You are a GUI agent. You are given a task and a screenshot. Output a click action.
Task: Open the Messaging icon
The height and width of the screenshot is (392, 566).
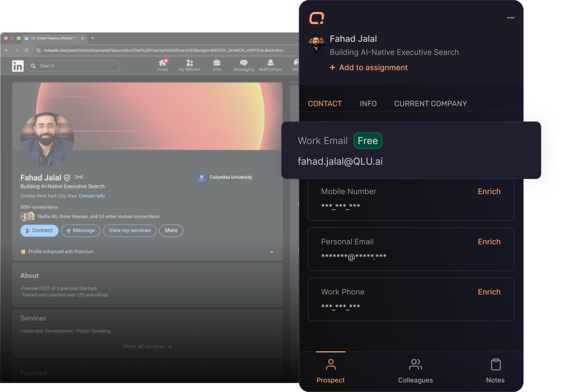[x=243, y=63]
